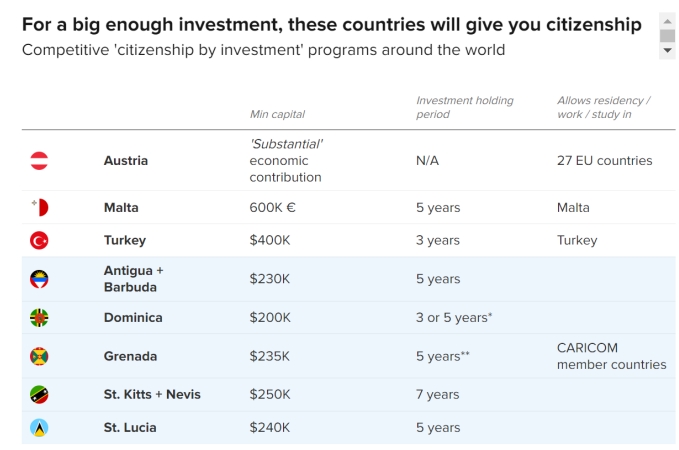
Task: Click the Dominica 3 or 5 years cell
Action: [x=454, y=317]
